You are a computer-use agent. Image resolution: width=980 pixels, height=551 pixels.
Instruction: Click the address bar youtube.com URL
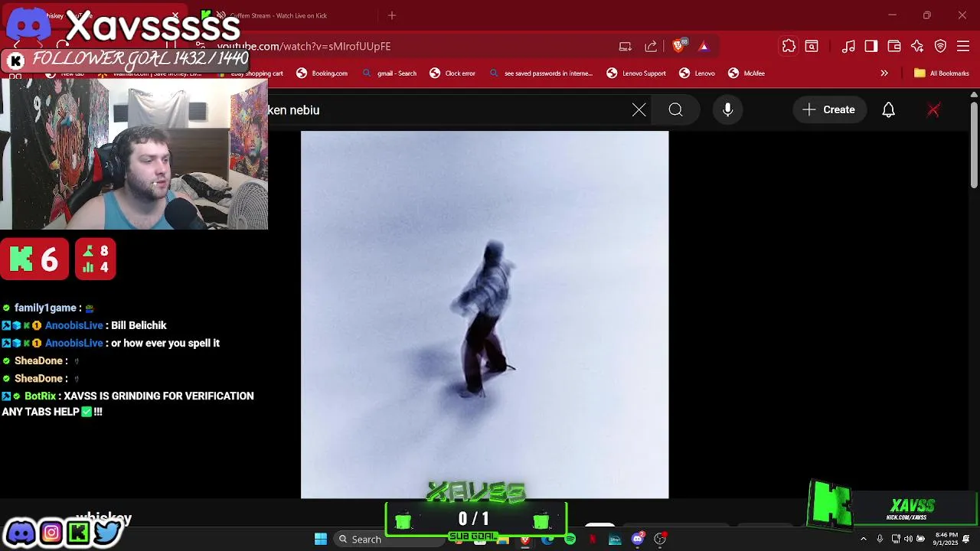click(x=305, y=47)
